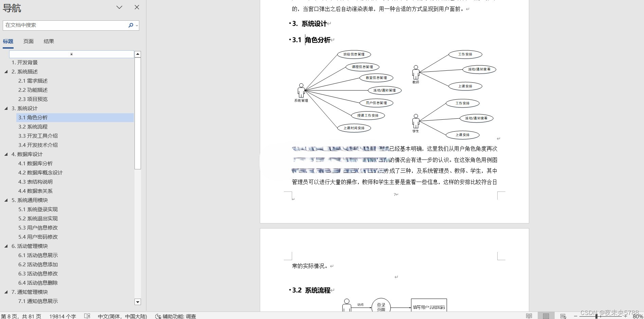Click the magnifier search icon in navigation pane
Image resolution: width=644 pixels, height=319 pixels.
point(130,25)
